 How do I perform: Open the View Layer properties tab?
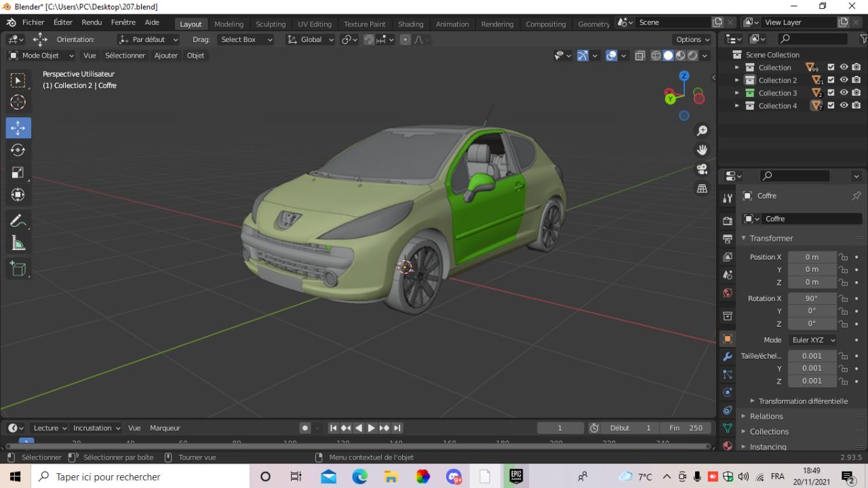click(728, 257)
